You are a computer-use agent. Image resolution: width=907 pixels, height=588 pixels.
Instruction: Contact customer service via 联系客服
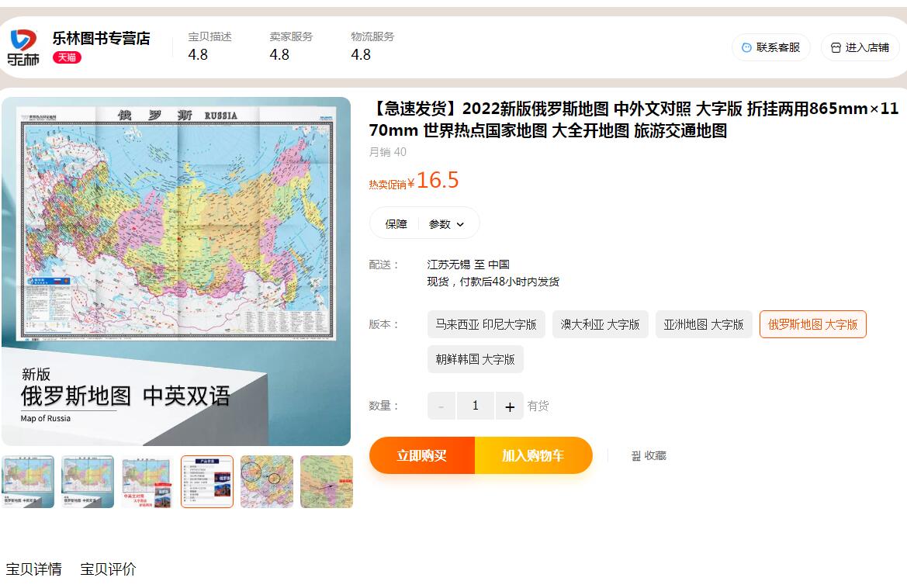pos(771,47)
